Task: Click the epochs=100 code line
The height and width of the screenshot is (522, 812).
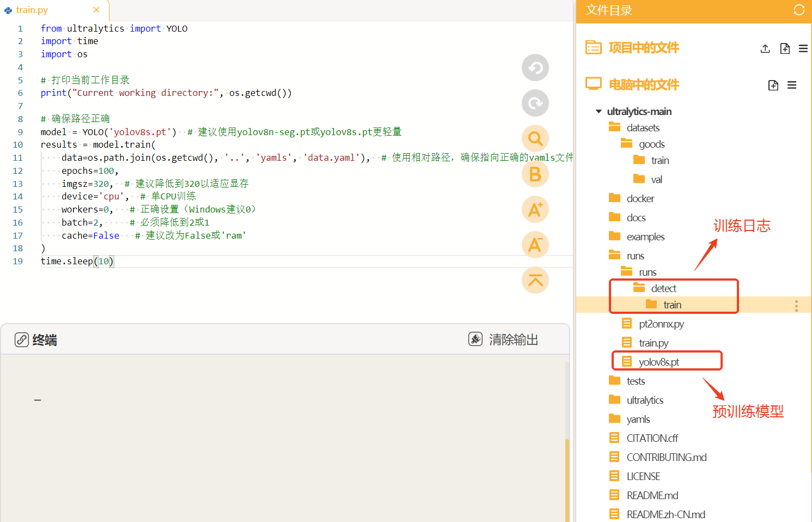Action: pos(90,171)
